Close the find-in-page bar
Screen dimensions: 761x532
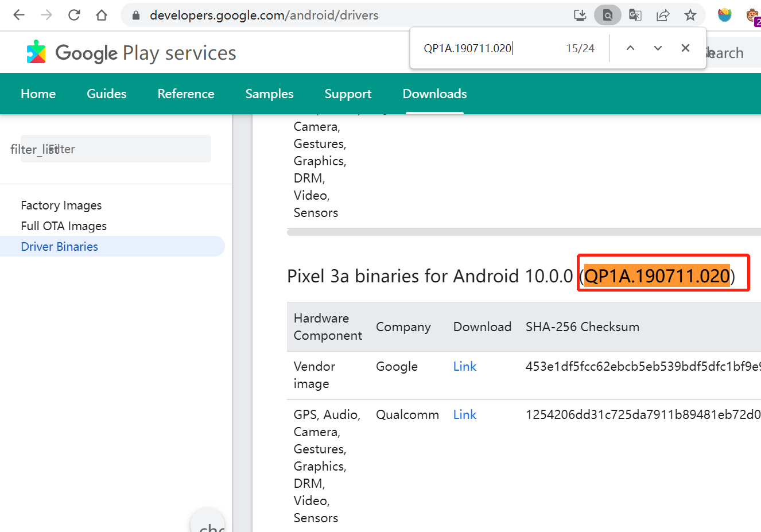[x=685, y=48]
